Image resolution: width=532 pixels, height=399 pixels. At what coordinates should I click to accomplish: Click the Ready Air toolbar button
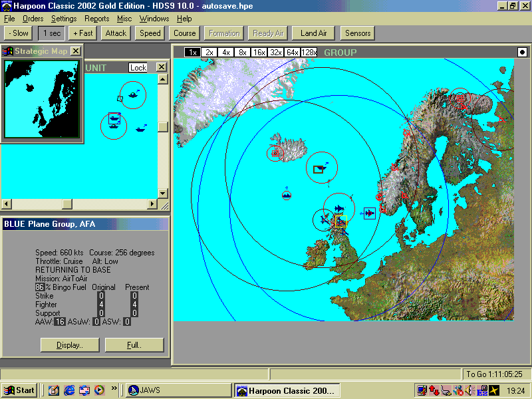coord(268,33)
